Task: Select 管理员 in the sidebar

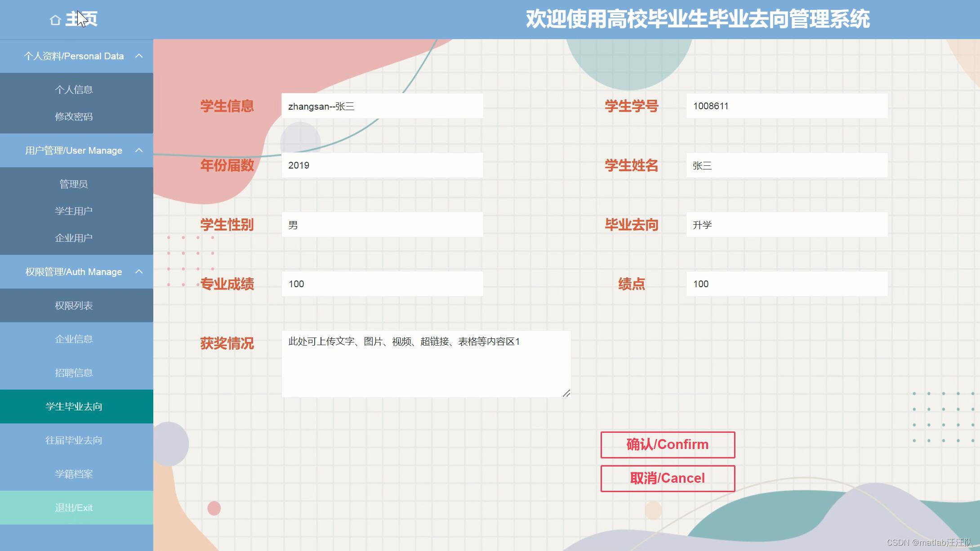Action: pyautogui.click(x=74, y=184)
